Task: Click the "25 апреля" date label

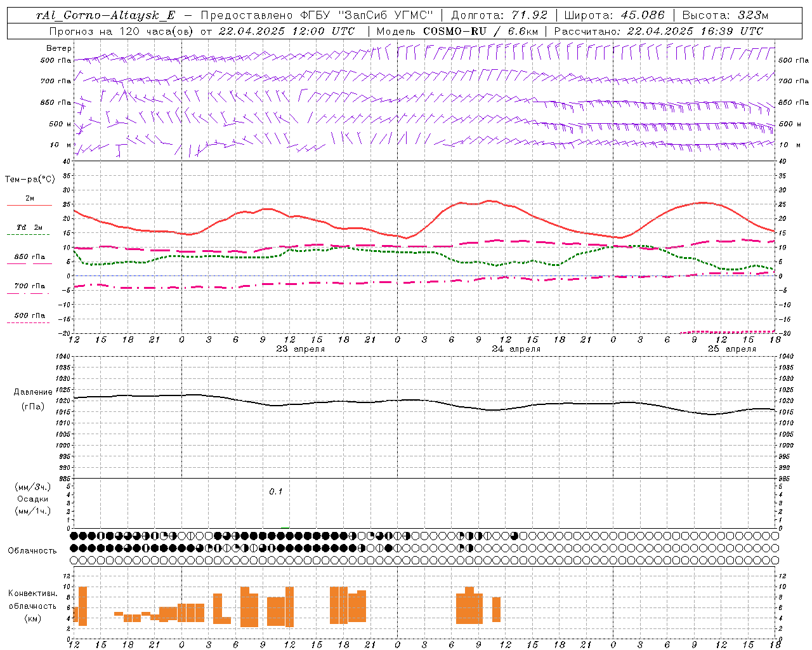Action: coord(732,349)
